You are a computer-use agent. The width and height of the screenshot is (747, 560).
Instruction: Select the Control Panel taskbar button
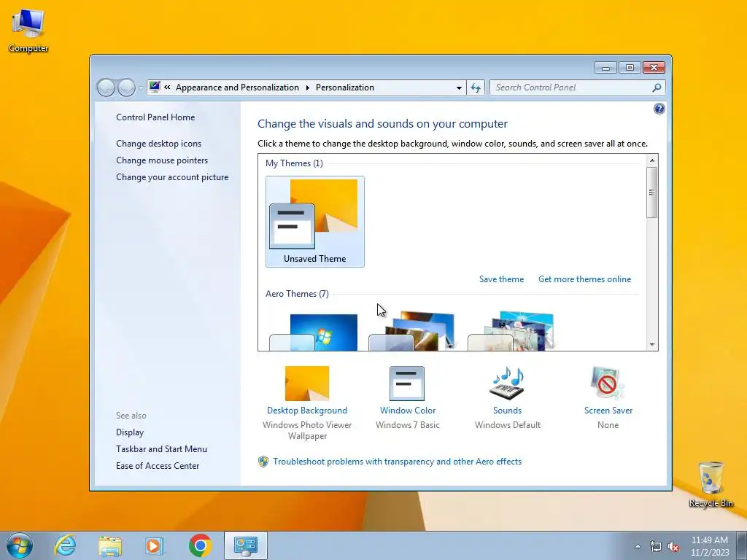click(246, 545)
